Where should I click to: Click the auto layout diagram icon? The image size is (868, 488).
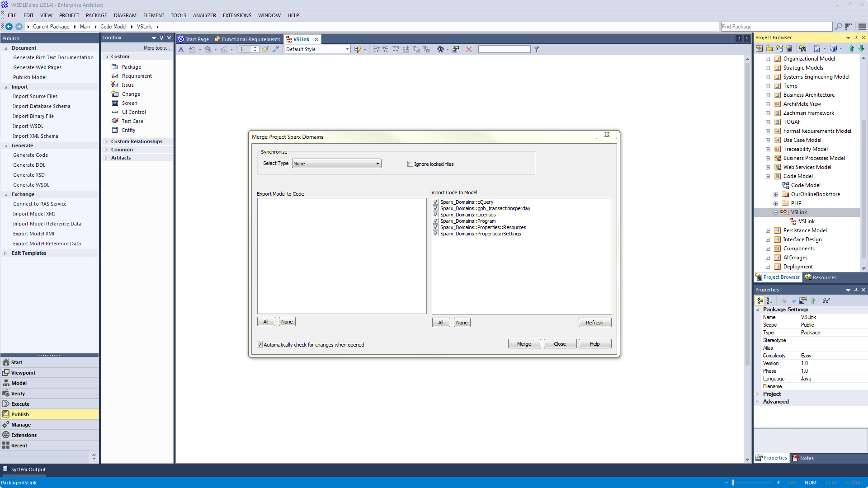tap(440, 49)
